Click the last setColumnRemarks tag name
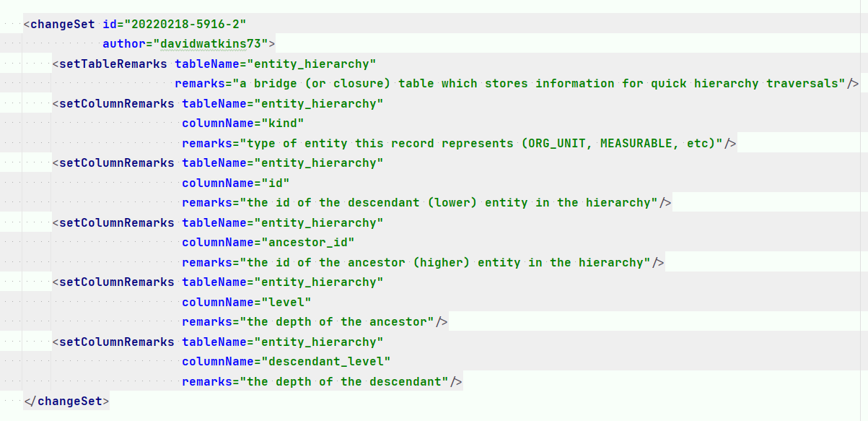868x421 pixels. click(117, 342)
